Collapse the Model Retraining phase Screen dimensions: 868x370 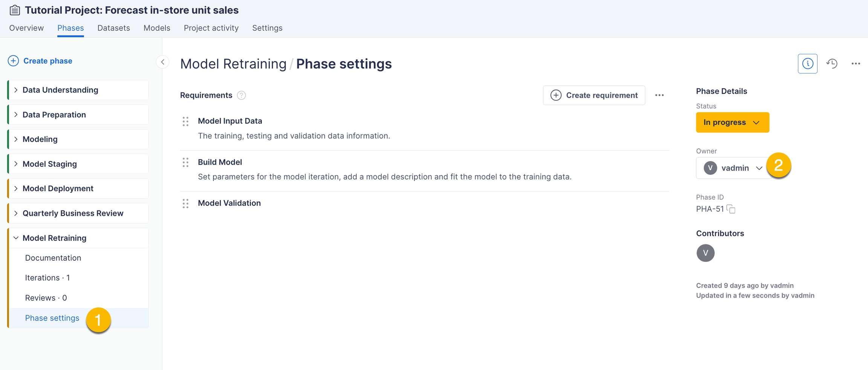coord(16,238)
